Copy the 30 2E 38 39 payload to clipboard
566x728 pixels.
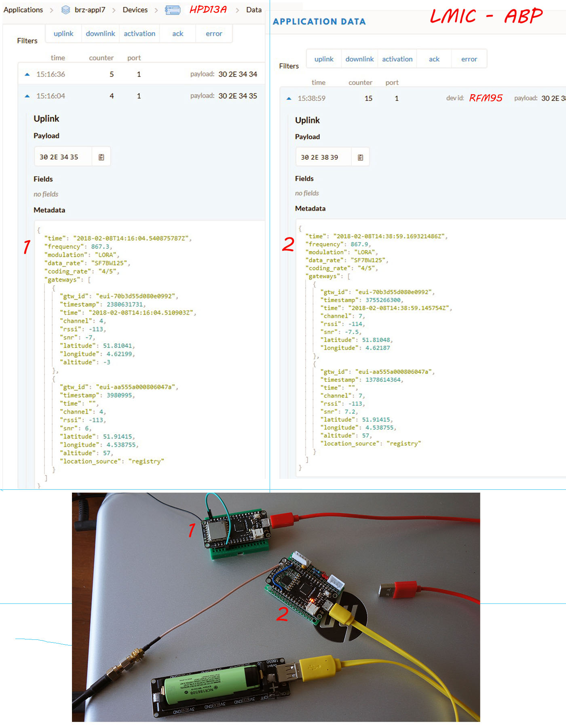(x=360, y=158)
